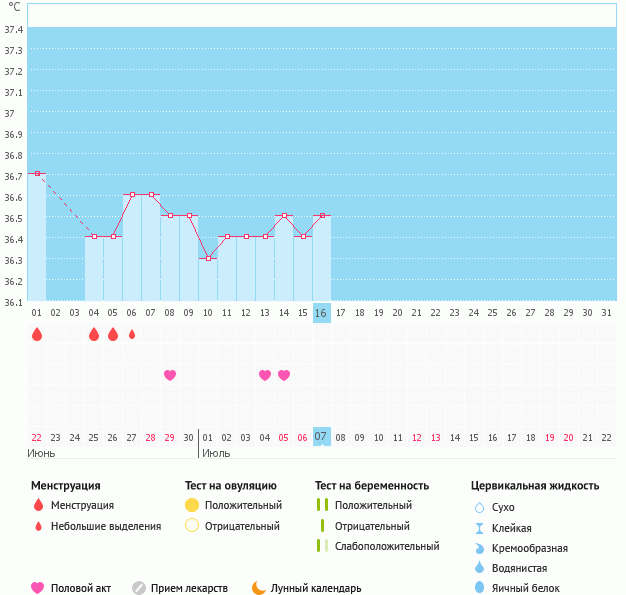The width and height of the screenshot is (626, 595).
Task: Click the 36.7 temperature point on day 01
Action: 37,173
